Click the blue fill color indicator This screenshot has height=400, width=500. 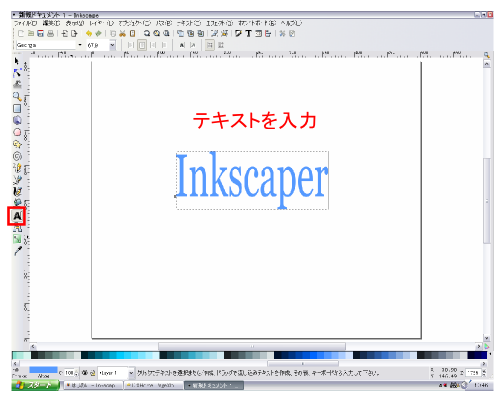[x=43, y=370]
